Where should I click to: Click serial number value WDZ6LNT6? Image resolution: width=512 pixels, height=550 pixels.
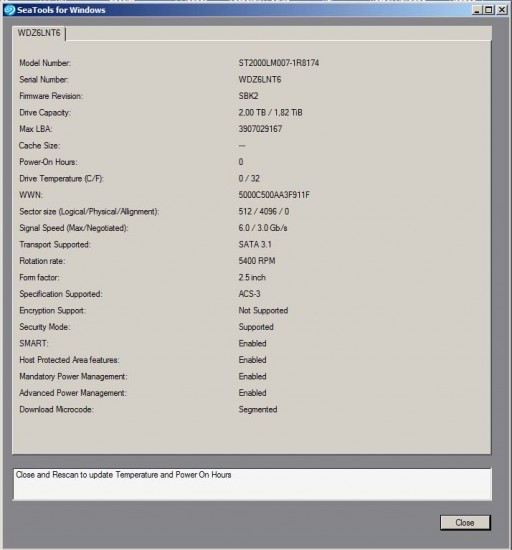pos(260,80)
